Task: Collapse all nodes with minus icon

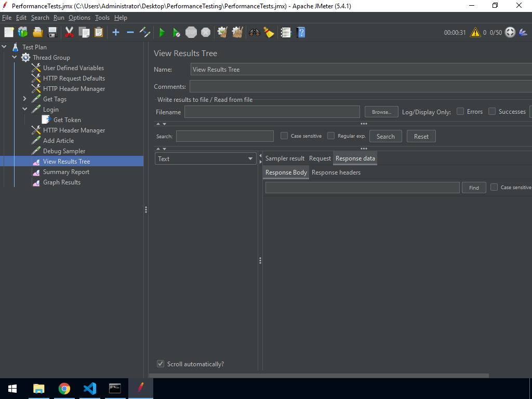Action: 130,32
